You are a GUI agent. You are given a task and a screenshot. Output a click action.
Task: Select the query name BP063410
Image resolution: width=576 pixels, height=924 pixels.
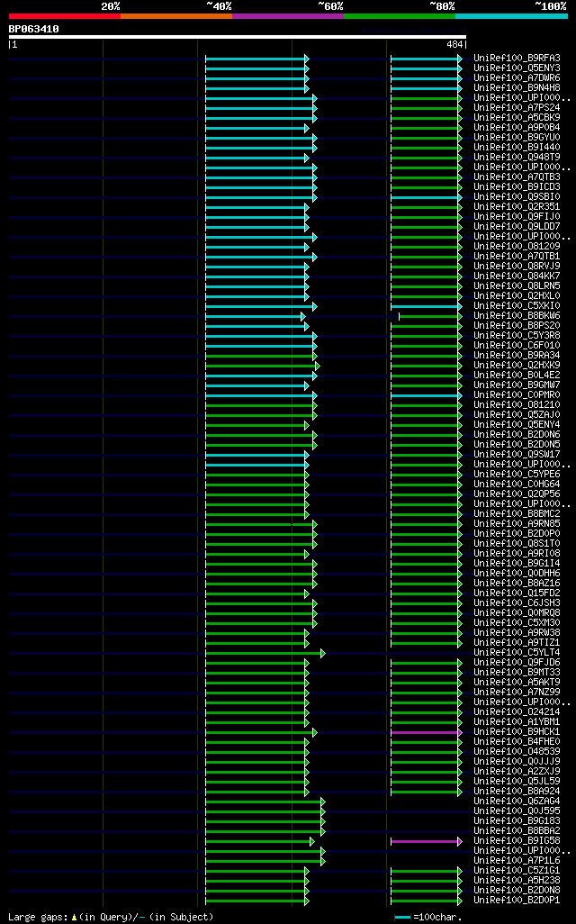point(33,29)
